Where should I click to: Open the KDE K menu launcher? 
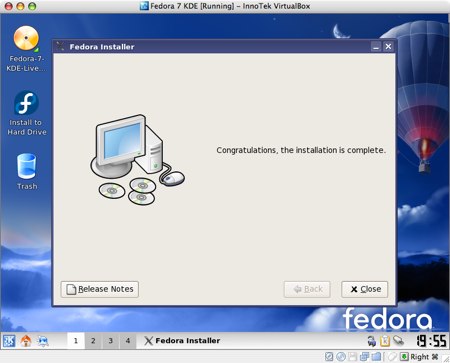(9, 341)
